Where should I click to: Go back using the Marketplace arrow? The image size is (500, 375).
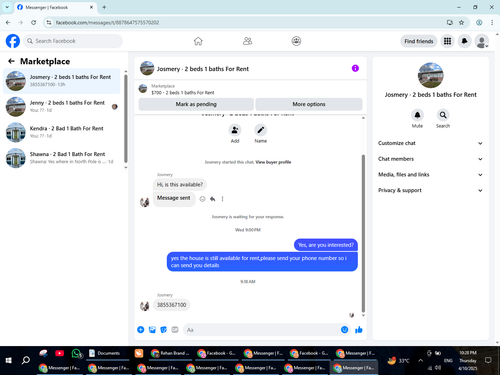(x=11, y=61)
